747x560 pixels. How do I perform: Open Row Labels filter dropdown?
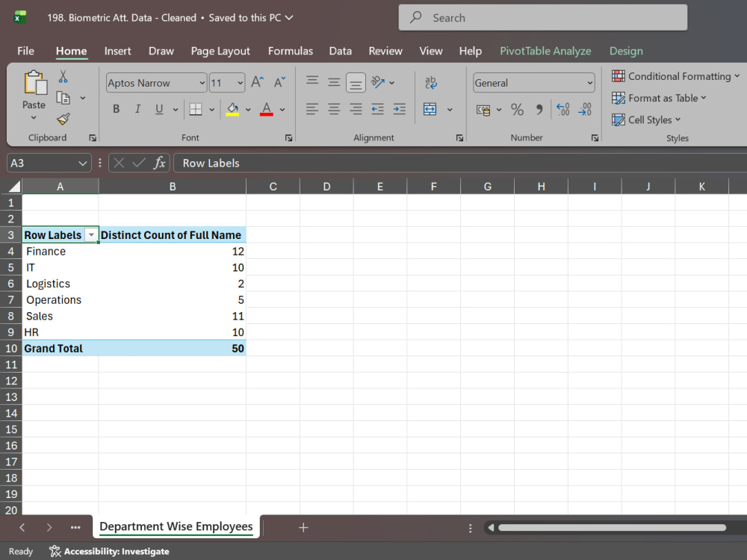pyautogui.click(x=90, y=234)
